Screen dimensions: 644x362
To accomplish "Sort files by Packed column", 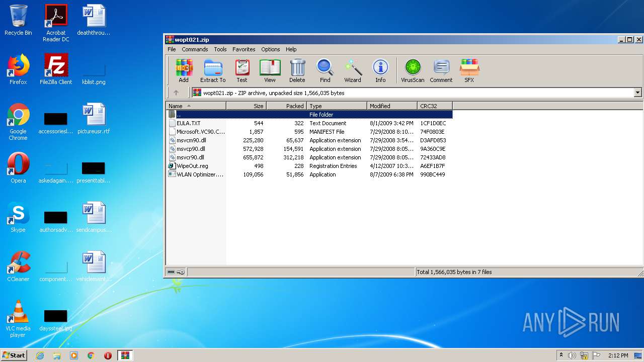I will [286, 106].
